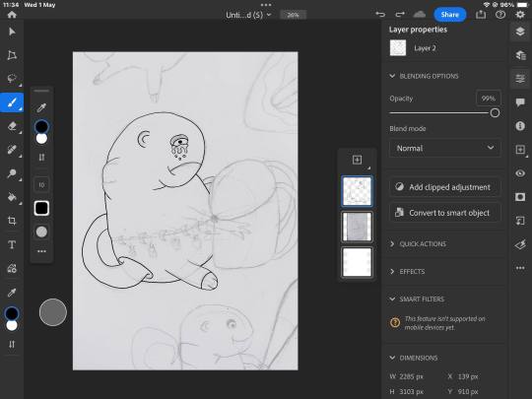Select the Lasso selection tool
This screenshot has height=399, width=532.
click(12, 79)
